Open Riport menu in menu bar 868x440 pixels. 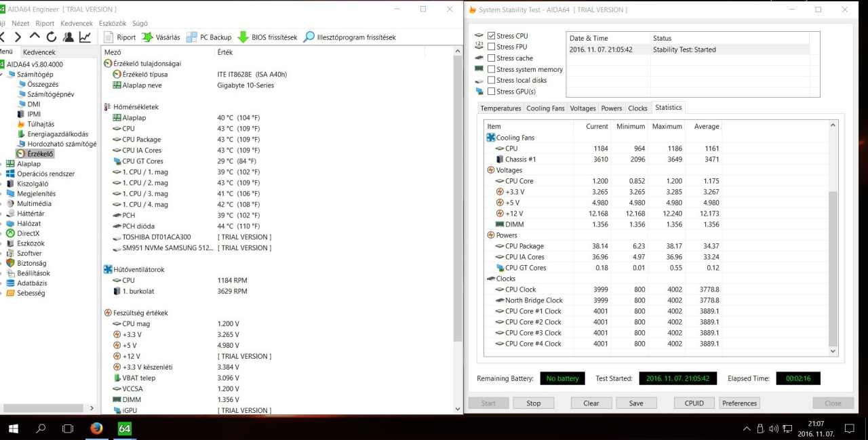click(45, 23)
